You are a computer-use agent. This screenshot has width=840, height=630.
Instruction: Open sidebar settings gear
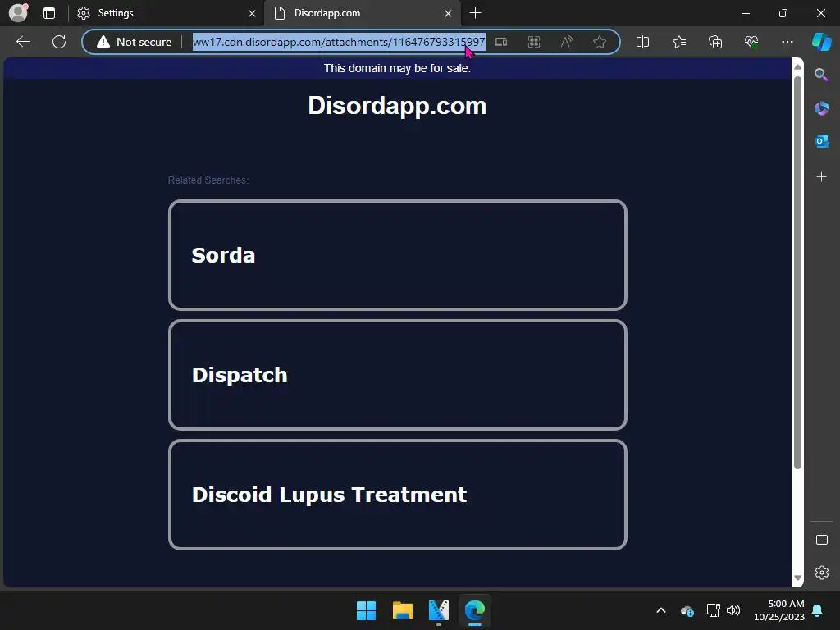tap(821, 573)
